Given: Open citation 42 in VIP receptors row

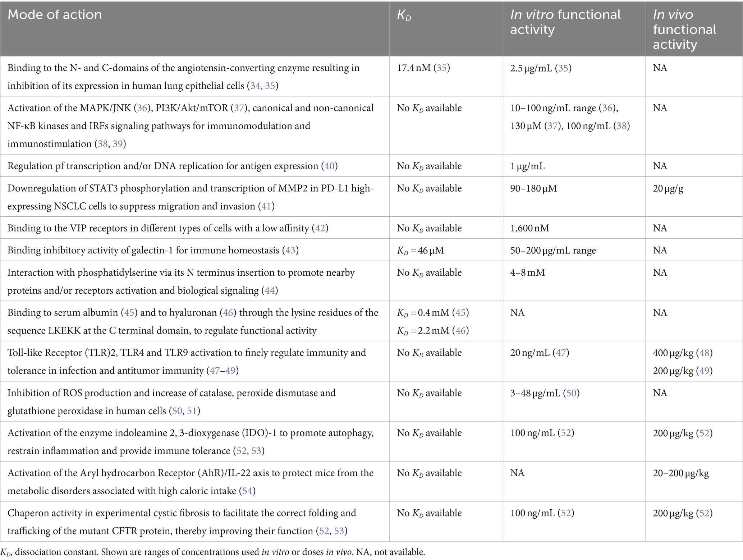Looking at the screenshot, I should (x=320, y=228).
